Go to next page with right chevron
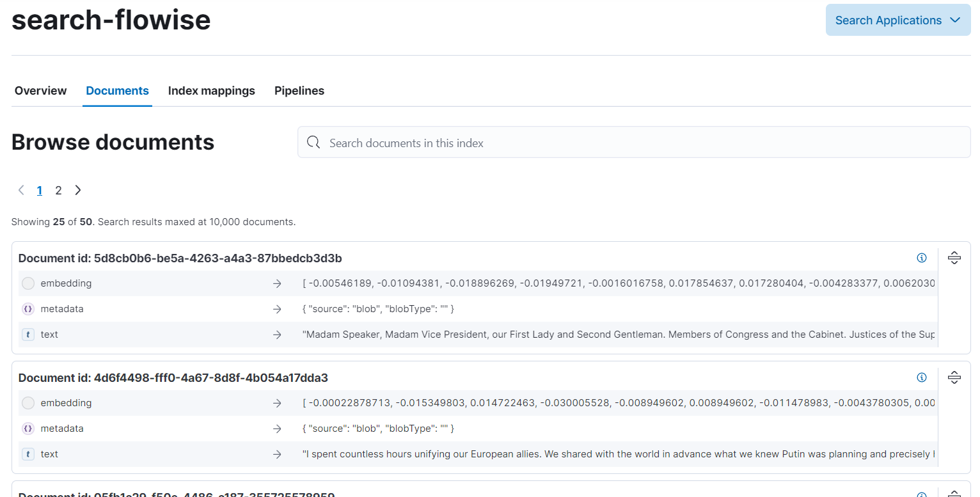The image size is (980, 497). 78,191
